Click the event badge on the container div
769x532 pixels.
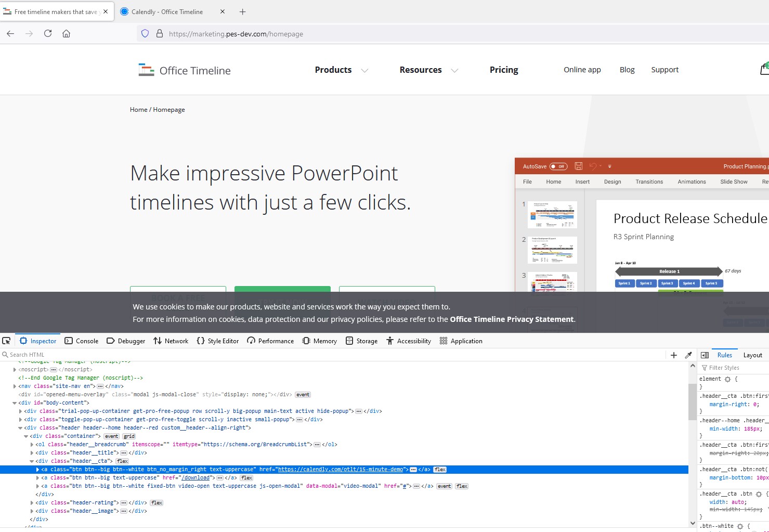point(111,436)
